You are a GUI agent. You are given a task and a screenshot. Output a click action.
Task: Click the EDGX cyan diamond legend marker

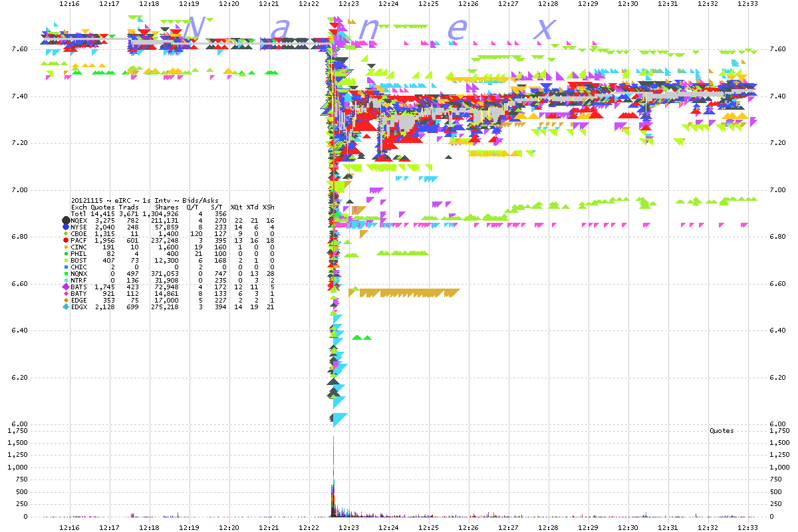click(66, 307)
